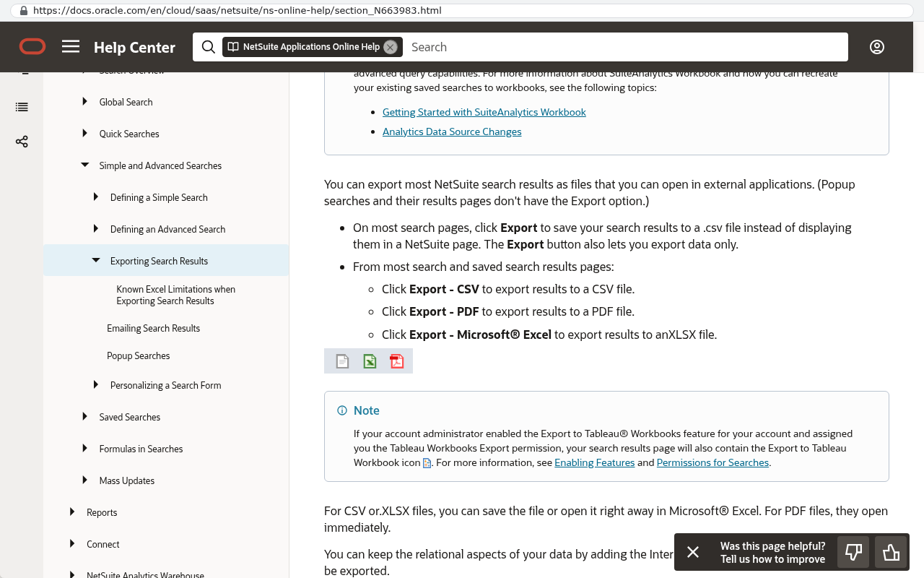Collapse Simple and Advanced Searches node
924x578 pixels.
[85, 165]
